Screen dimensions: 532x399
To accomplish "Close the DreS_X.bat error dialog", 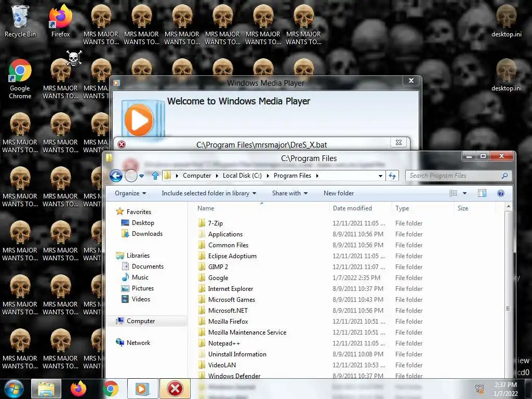I will (x=398, y=142).
